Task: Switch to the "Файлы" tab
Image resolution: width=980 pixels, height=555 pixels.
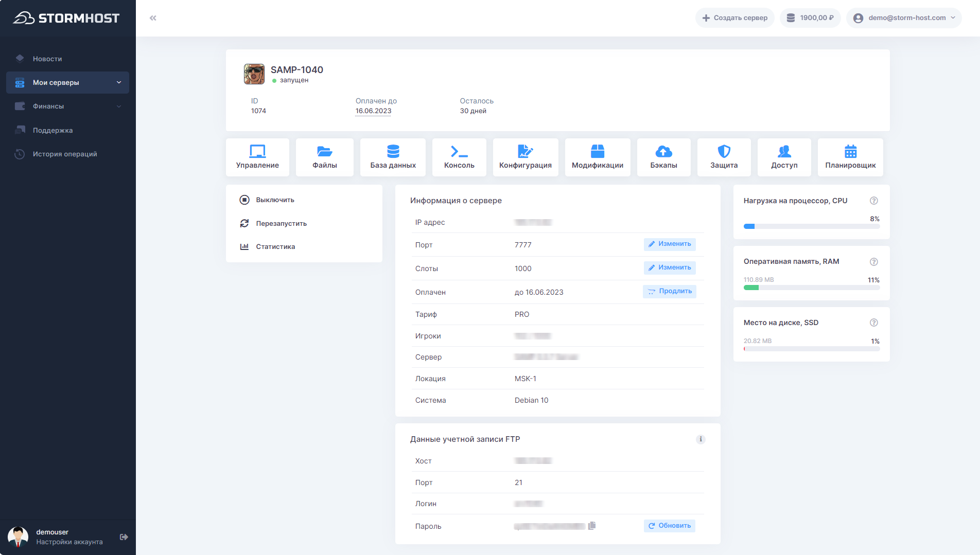Action: (324, 157)
